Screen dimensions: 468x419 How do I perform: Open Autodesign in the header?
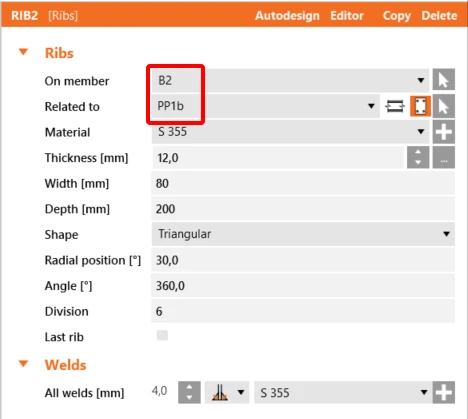coord(287,16)
